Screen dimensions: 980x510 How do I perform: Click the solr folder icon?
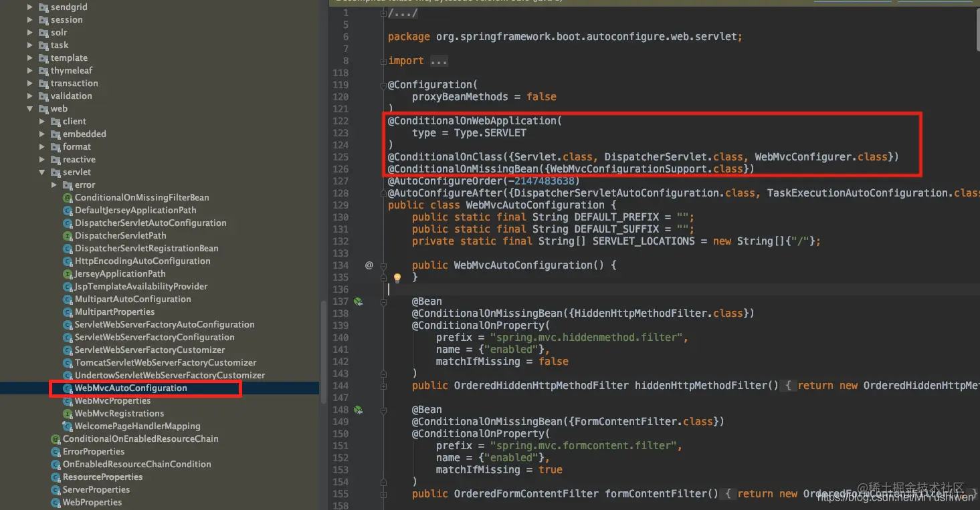coord(43,33)
